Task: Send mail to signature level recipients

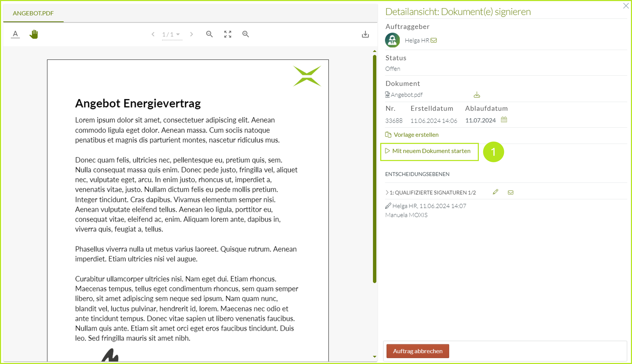Action: (510, 192)
